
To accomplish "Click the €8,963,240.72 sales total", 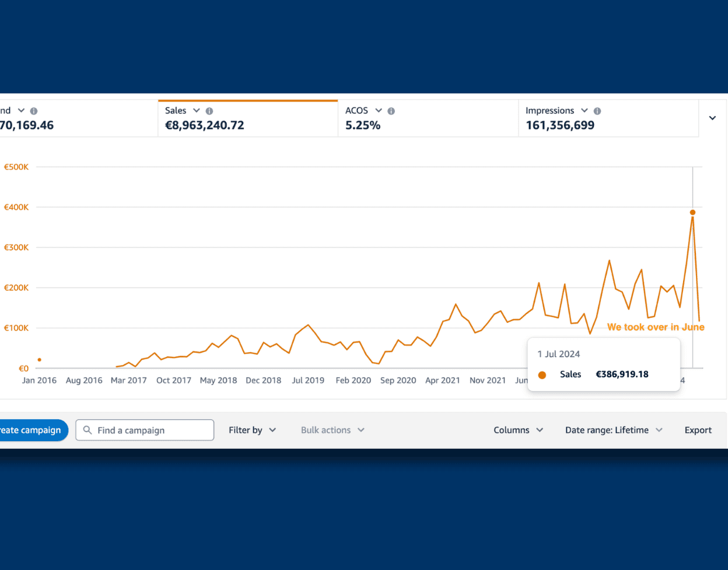I will (205, 125).
